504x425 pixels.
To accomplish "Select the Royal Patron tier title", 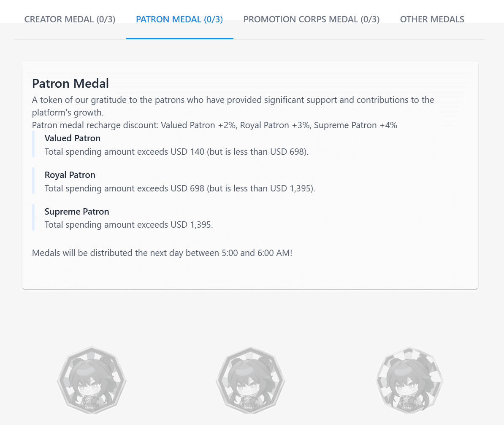I will click(70, 175).
